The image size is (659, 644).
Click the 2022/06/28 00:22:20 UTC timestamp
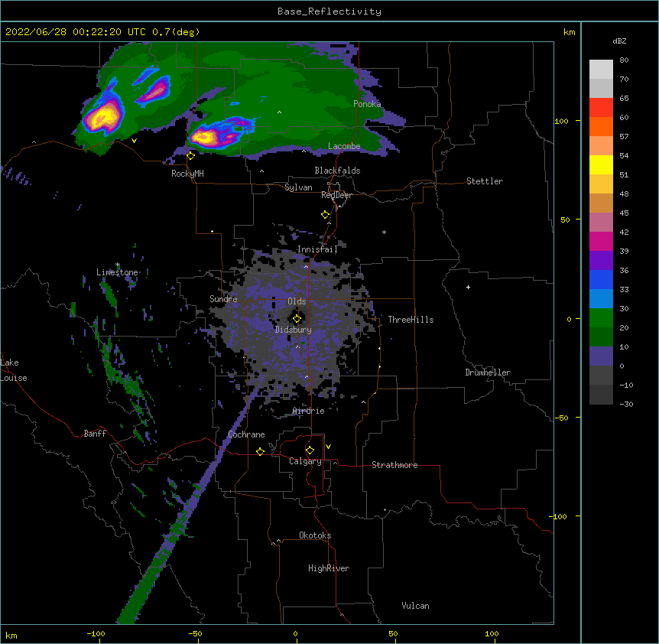(76, 32)
